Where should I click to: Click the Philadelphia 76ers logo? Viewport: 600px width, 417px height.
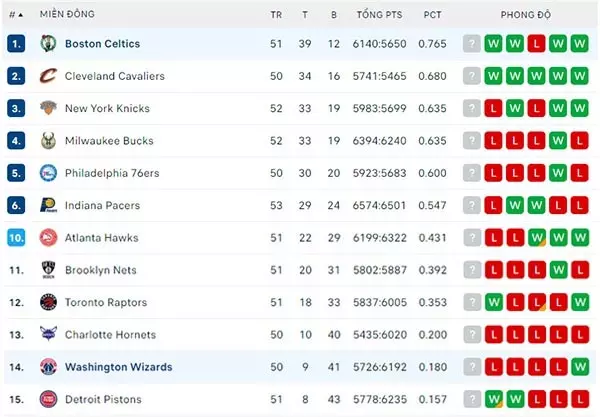(x=48, y=173)
